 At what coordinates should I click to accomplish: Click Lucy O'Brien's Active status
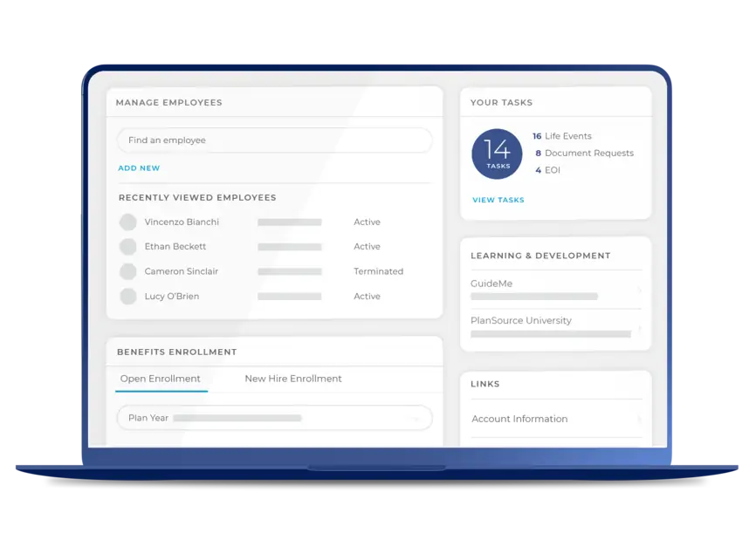(x=367, y=297)
